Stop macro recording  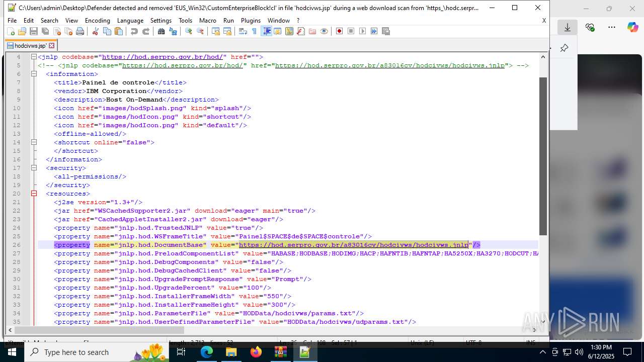351,31
